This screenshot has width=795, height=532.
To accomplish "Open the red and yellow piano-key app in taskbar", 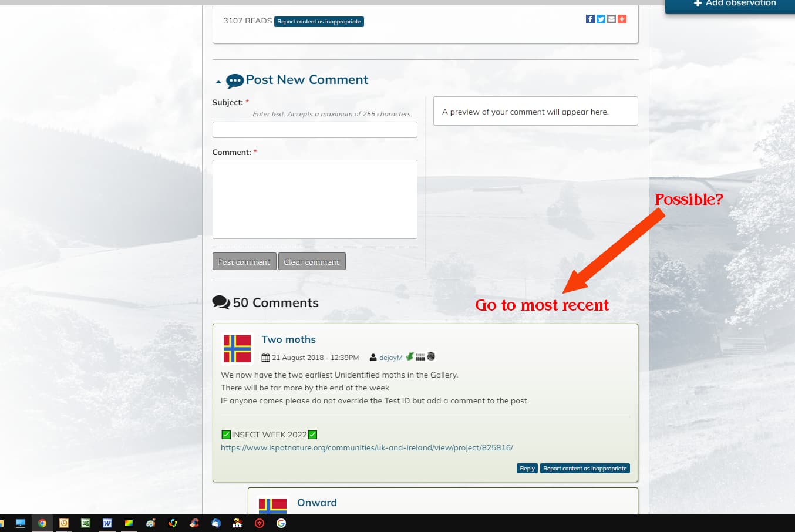I will coord(238,523).
